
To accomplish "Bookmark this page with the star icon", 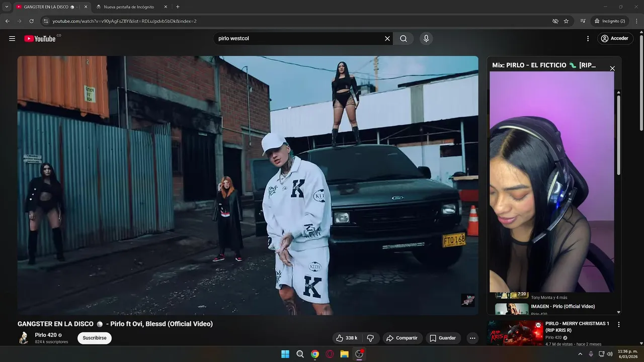I will [566, 21].
